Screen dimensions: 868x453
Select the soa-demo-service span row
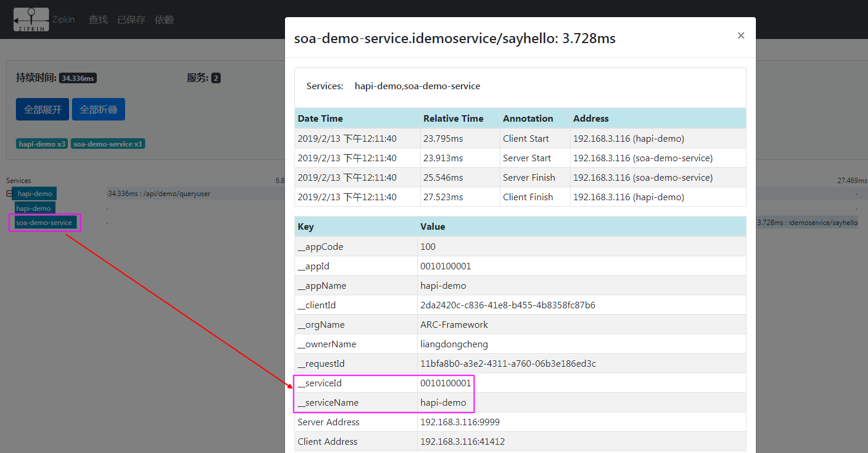point(44,223)
